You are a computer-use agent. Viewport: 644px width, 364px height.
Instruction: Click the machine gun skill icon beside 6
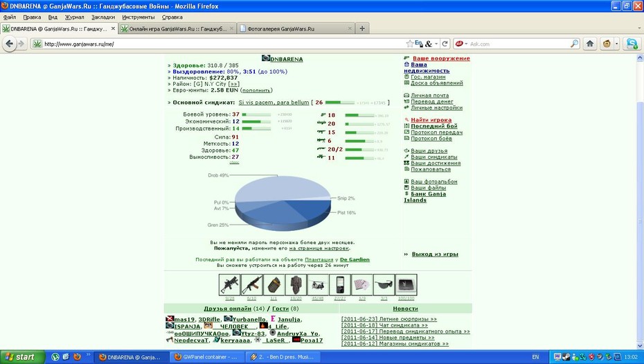pyautogui.click(x=321, y=141)
